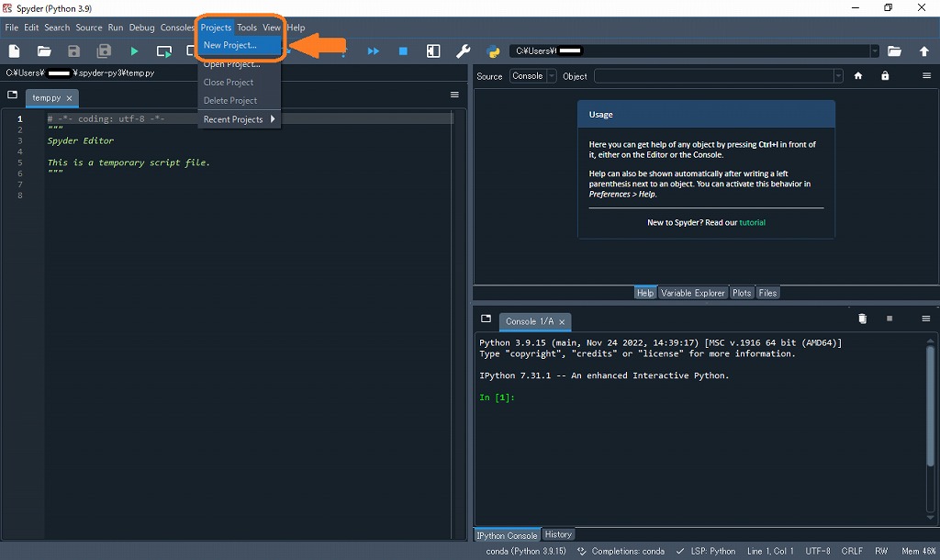Stop debugging with blue square icon
940x560 pixels.
tap(404, 51)
